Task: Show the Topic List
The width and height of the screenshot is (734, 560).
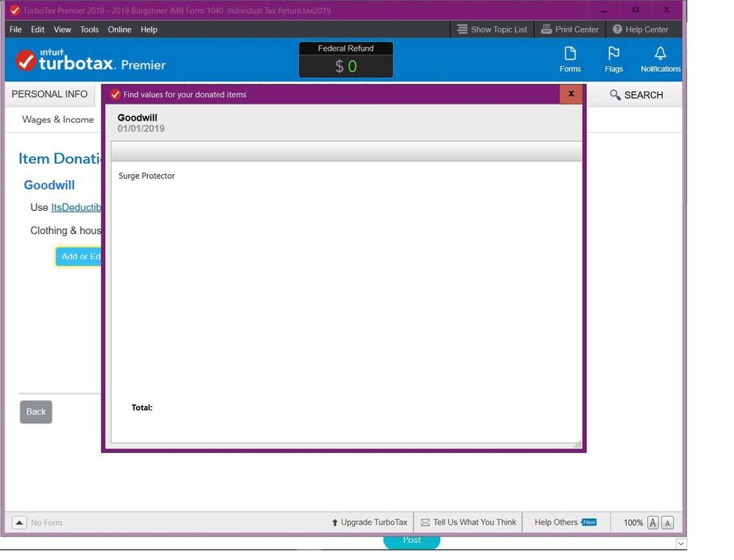Action: click(x=492, y=29)
